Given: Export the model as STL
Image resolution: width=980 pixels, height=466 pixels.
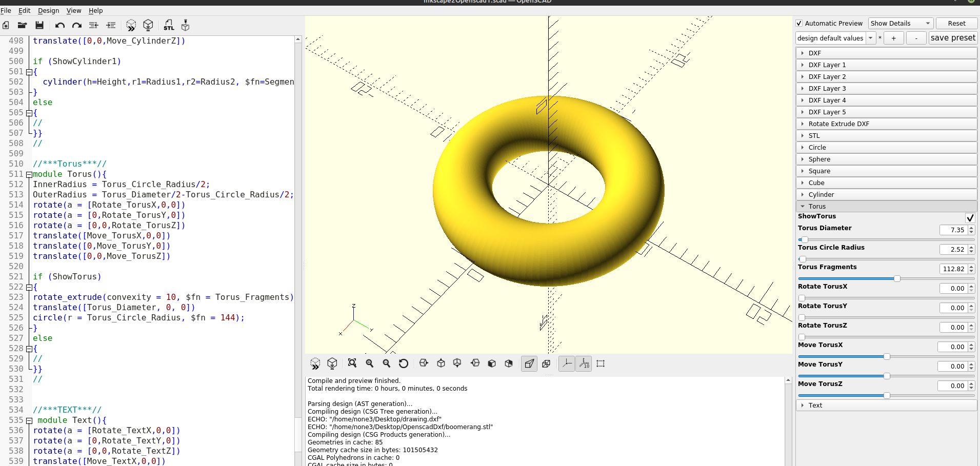Looking at the screenshot, I should [169, 25].
